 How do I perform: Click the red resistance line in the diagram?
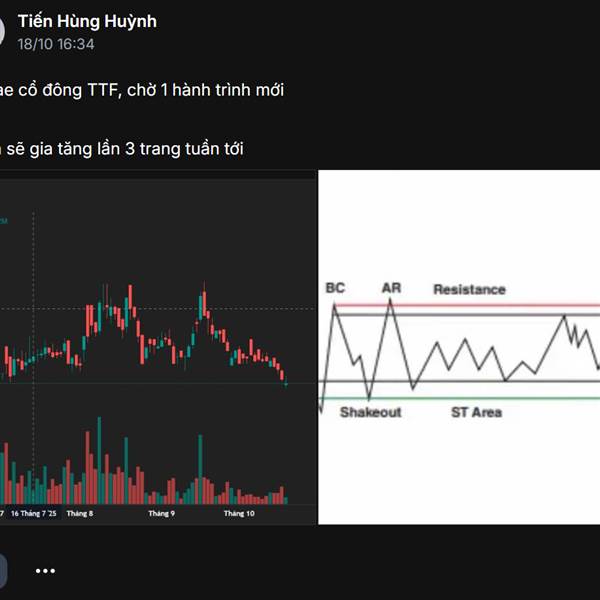[470, 304]
